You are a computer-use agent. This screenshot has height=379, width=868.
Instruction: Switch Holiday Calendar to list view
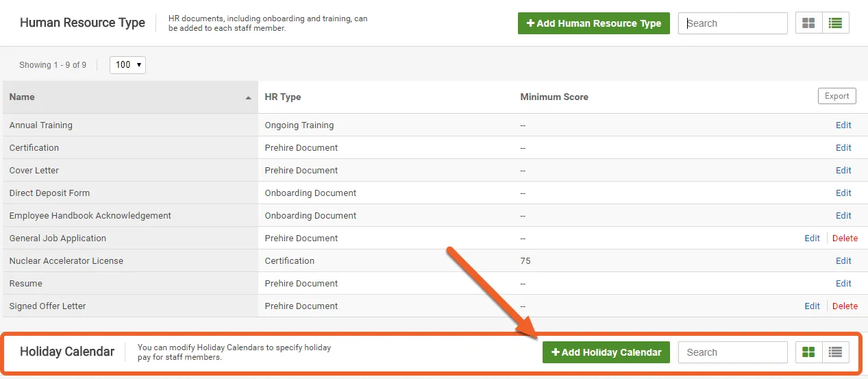835,352
